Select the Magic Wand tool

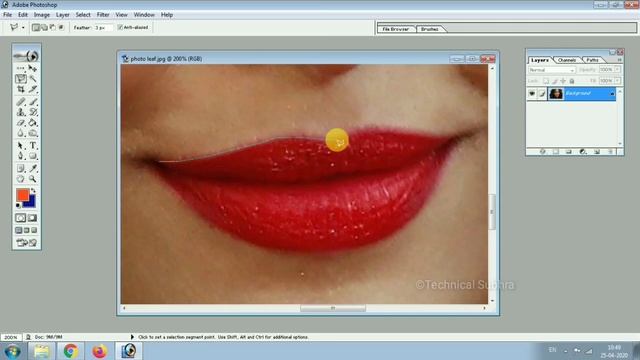point(33,79)
